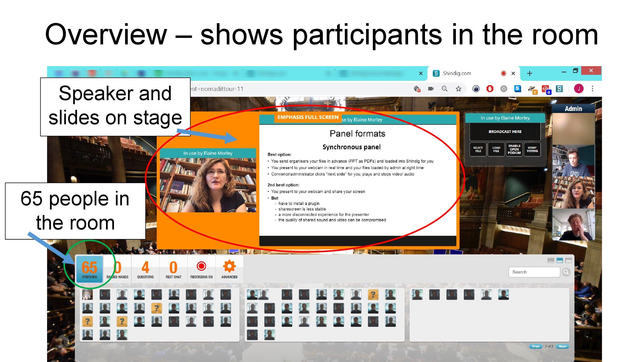
Task: Click the participant search magnifier icon
Action: pyautogui.click(x=566, y=272)
